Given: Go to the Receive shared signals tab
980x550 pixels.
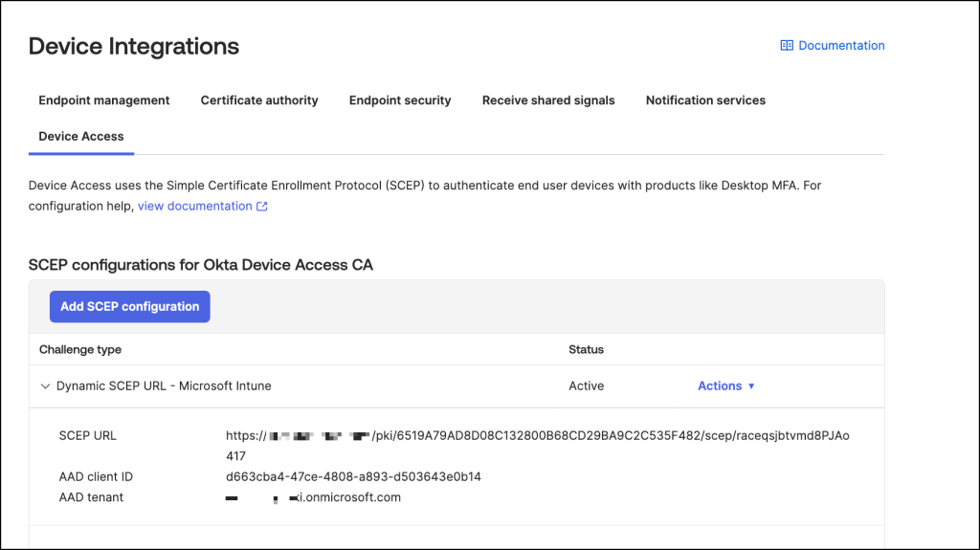Looking at the screenshot, I should tap(548, 100).
